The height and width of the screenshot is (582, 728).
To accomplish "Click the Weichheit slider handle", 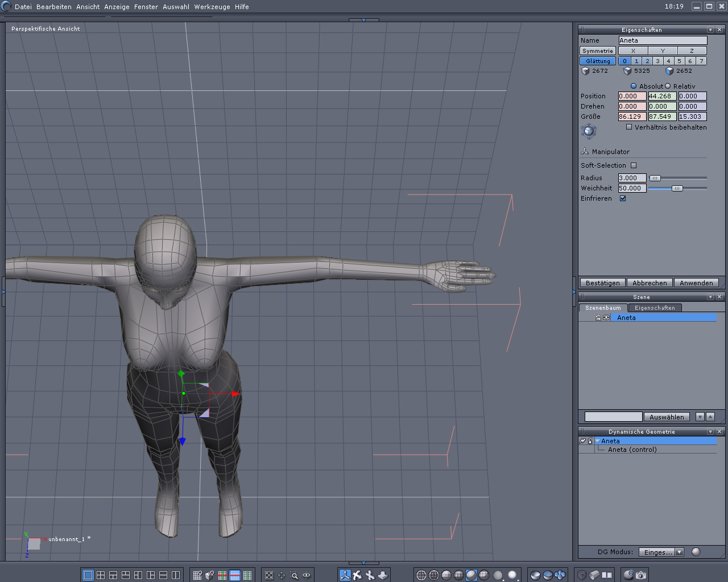I will (677, 188).
